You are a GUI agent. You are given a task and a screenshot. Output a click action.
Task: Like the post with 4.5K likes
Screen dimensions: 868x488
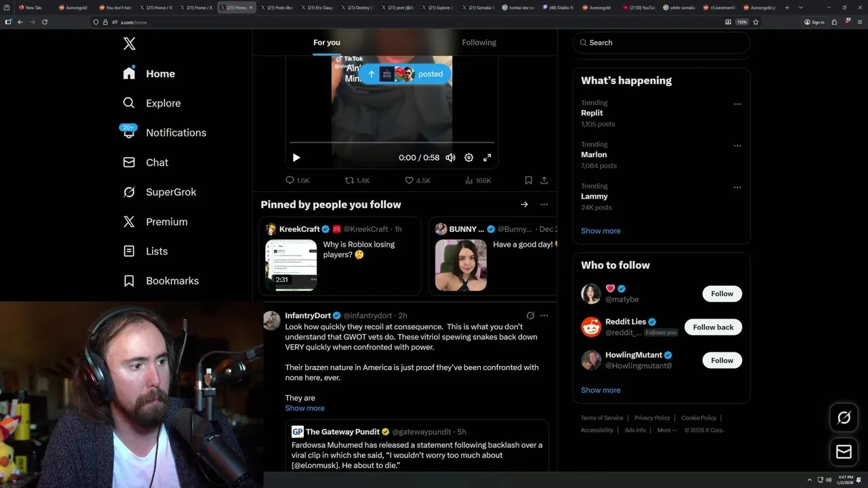coord(418,180)
